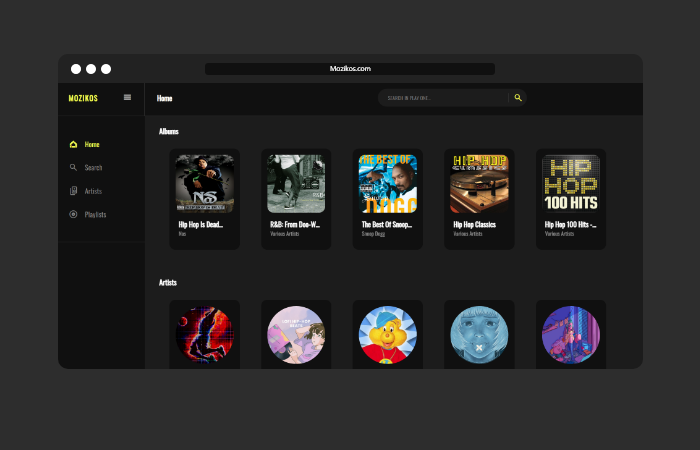Open the Hip Hop Is Dead album cover
The image size is (700, 450).
[204, 183]
